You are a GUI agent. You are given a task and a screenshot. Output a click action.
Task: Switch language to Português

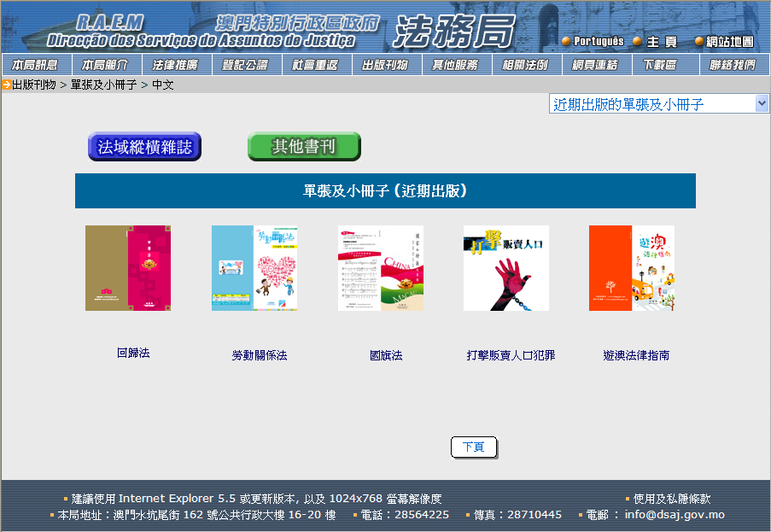tap(599, 41)
